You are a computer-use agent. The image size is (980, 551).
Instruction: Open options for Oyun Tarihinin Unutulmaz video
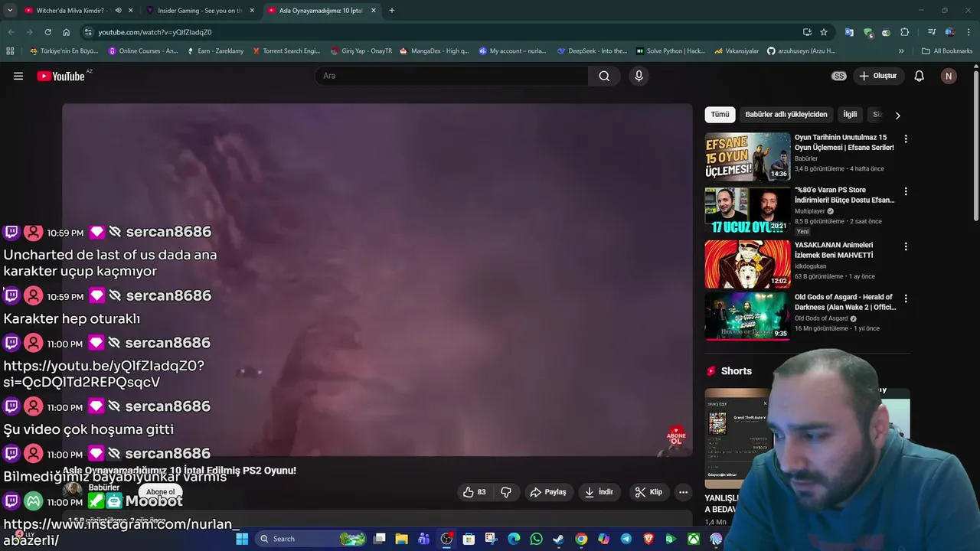[906, 139]
